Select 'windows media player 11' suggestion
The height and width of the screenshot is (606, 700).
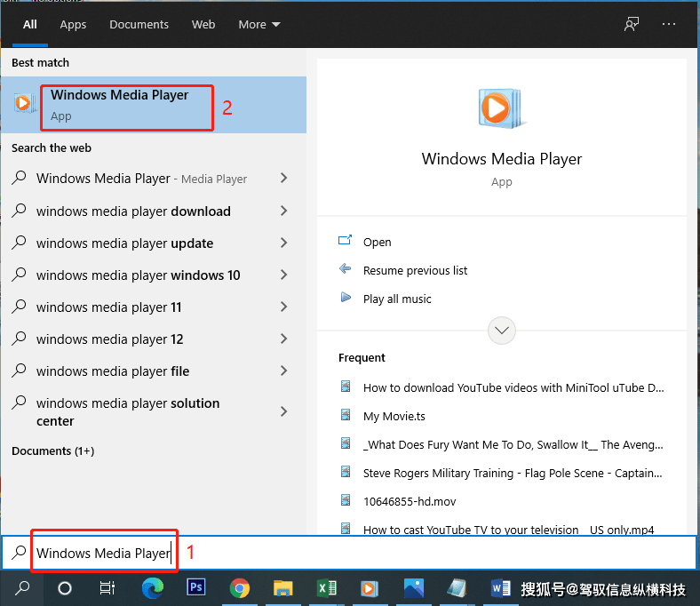click(109, 307)
